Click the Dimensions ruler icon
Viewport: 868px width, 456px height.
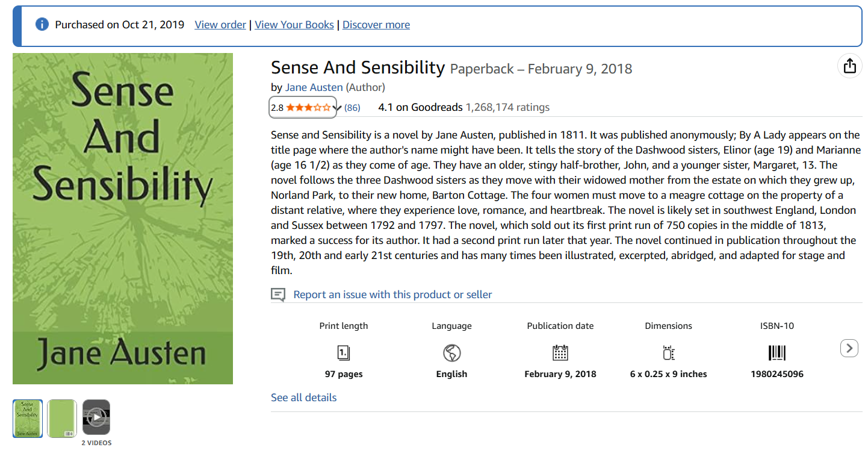669,352
